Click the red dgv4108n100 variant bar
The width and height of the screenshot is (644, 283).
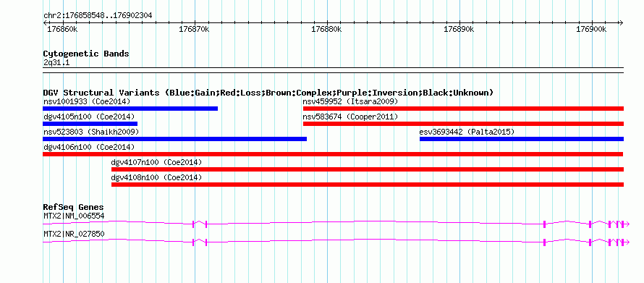(368, 185)
